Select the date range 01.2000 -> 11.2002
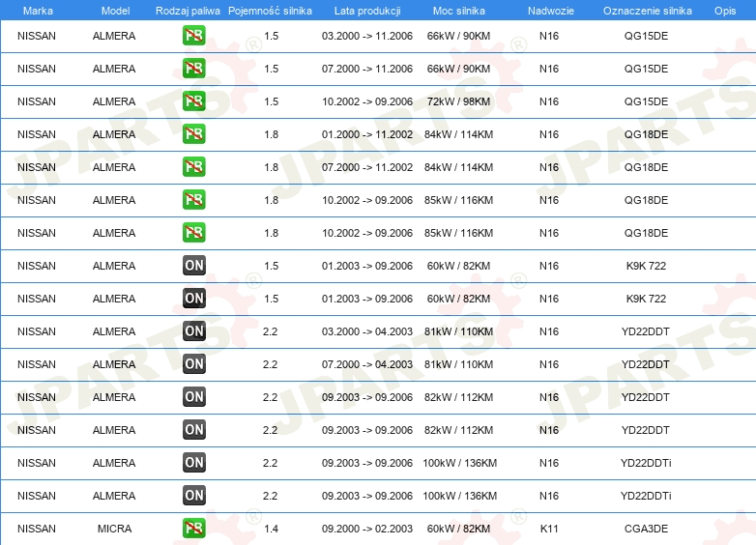Image resolution: width=756 pixels, height=545 pixels. pos(367,134)
